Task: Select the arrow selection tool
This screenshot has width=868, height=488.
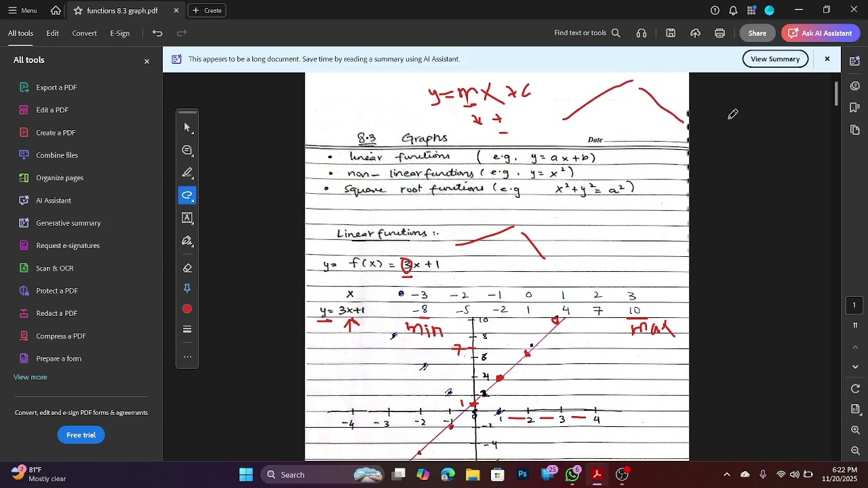Action: (x=187, y=127)
